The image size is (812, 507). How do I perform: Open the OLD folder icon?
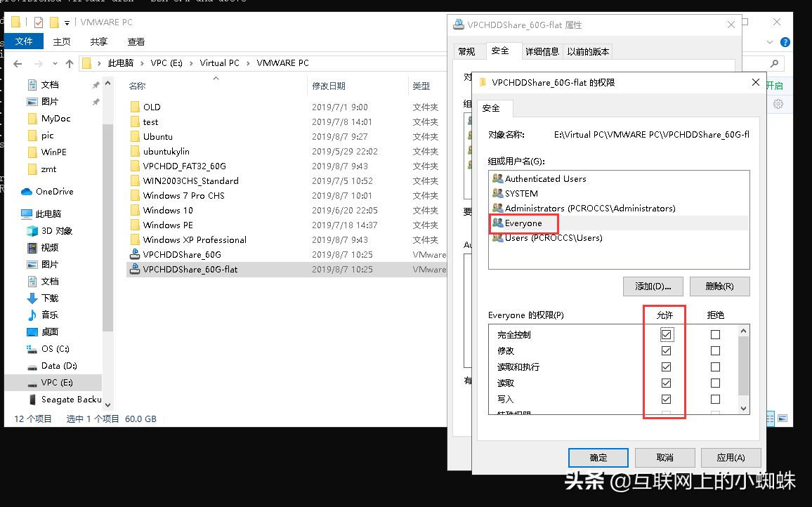135,107
